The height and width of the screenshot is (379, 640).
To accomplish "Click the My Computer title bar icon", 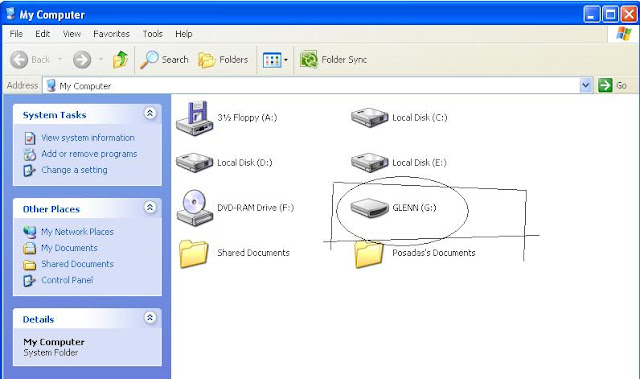I will coord(11,14).
